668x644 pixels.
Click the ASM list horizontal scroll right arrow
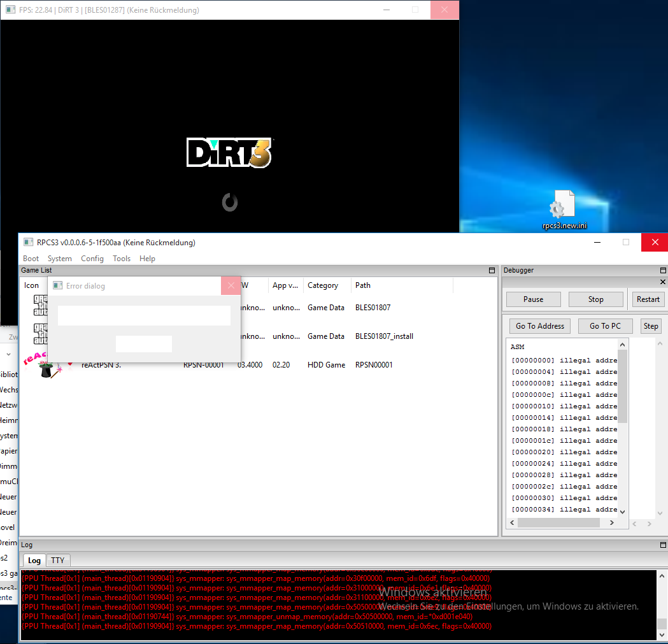611,523
